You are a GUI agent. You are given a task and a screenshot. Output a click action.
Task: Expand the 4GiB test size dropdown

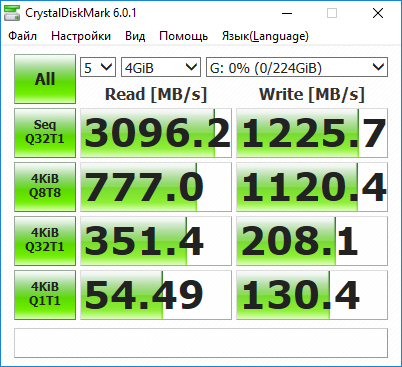point(161,67)
